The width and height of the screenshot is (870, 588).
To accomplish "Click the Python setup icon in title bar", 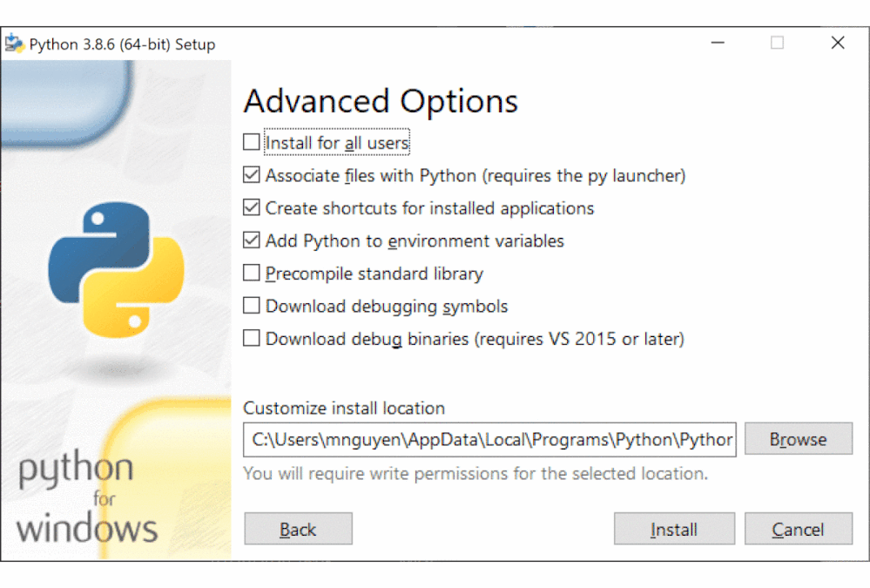I will click(15, 44).
